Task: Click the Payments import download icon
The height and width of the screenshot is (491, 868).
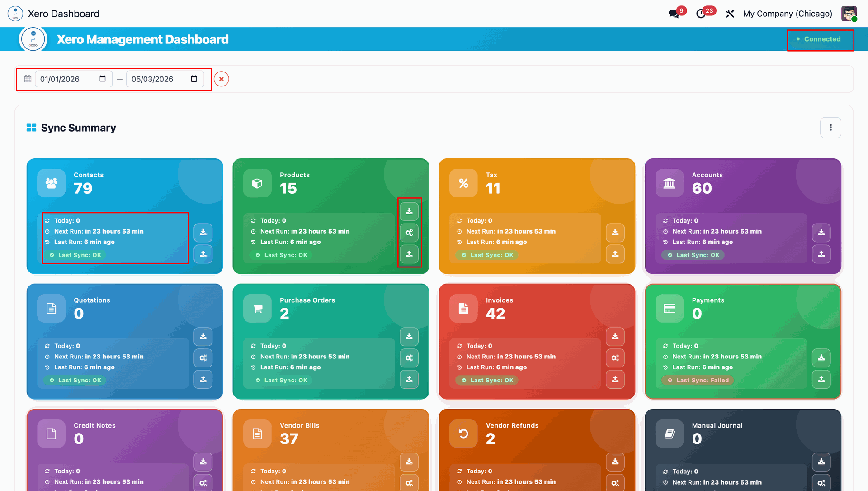Action: [x=821, y=358]
